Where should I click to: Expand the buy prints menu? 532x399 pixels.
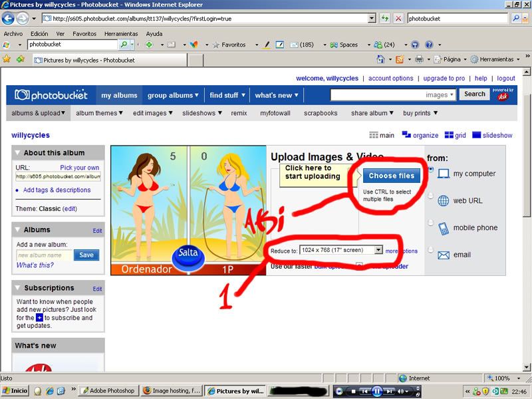pos(420,113)
